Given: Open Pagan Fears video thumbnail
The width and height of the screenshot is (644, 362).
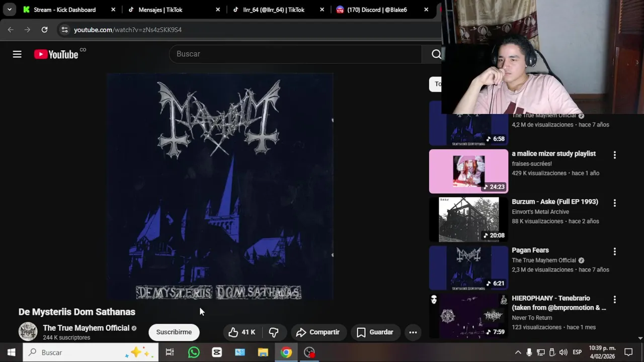Looking at the screenshot, I should (x=468, y=268).
